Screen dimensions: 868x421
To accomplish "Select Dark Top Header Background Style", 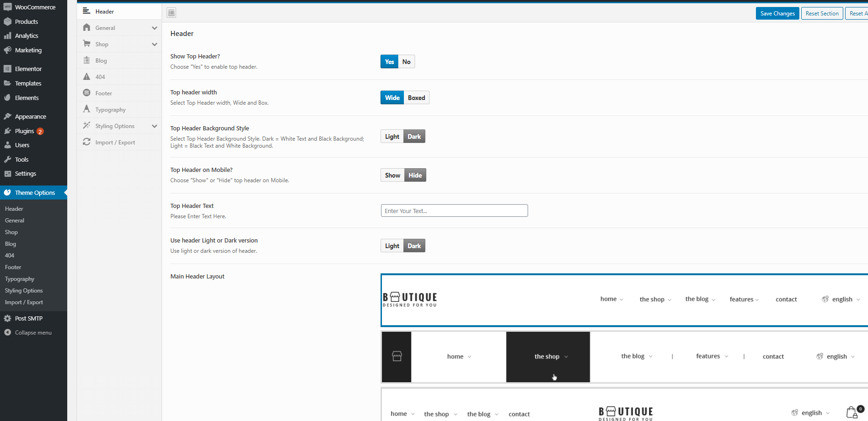I will point(414,136).
